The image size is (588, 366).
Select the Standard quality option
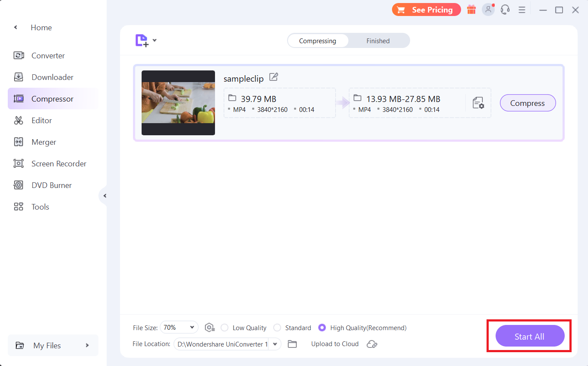277,328
